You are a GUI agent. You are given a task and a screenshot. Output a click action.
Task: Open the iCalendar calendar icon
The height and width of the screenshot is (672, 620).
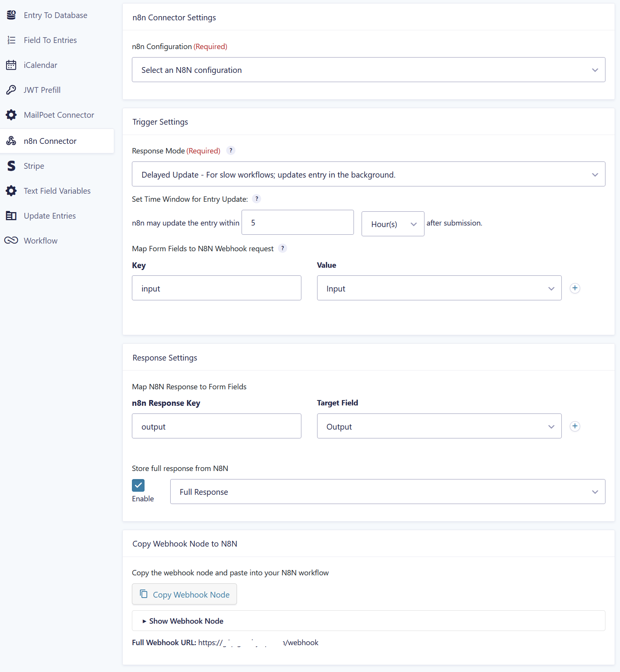(x=11, y=65)
